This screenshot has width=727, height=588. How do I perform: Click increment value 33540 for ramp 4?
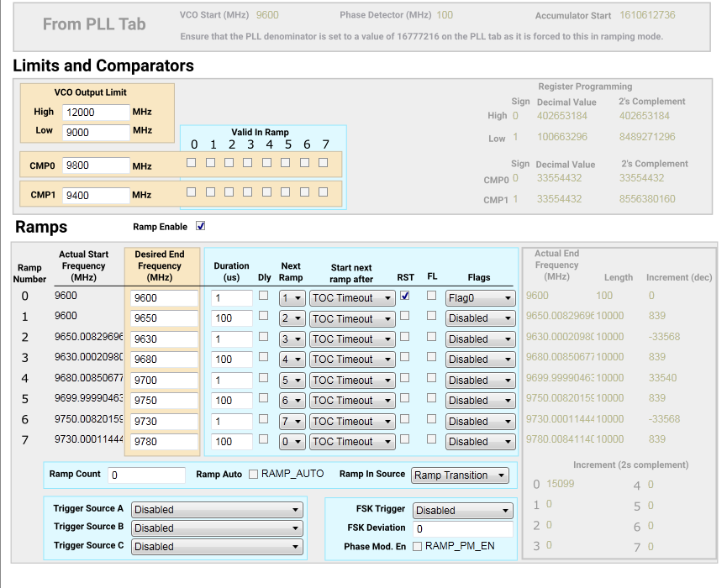pos(662,378)
